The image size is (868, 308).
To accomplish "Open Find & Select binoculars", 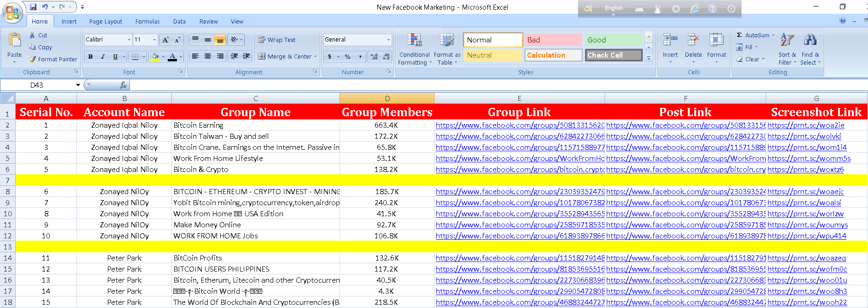I will (810, 49).
